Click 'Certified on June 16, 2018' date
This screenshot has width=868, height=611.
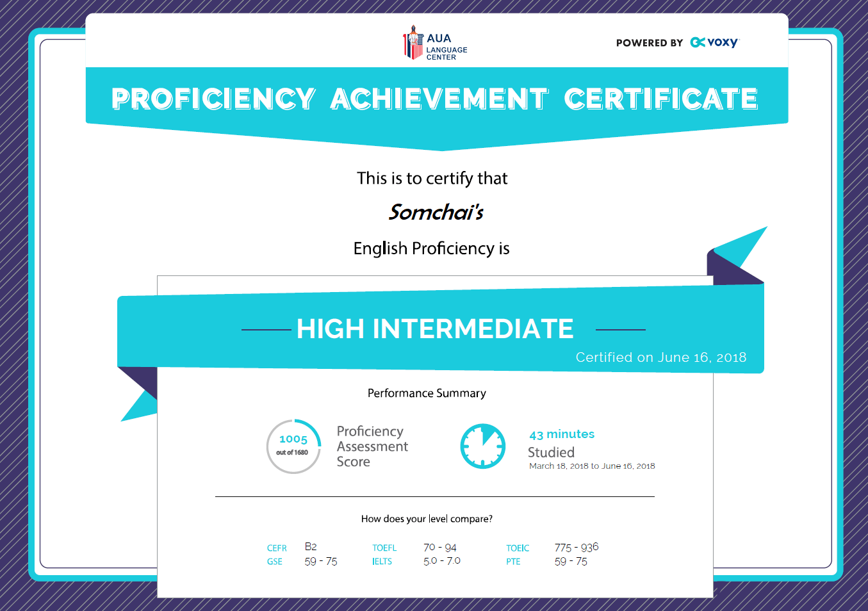click(661, 357)
